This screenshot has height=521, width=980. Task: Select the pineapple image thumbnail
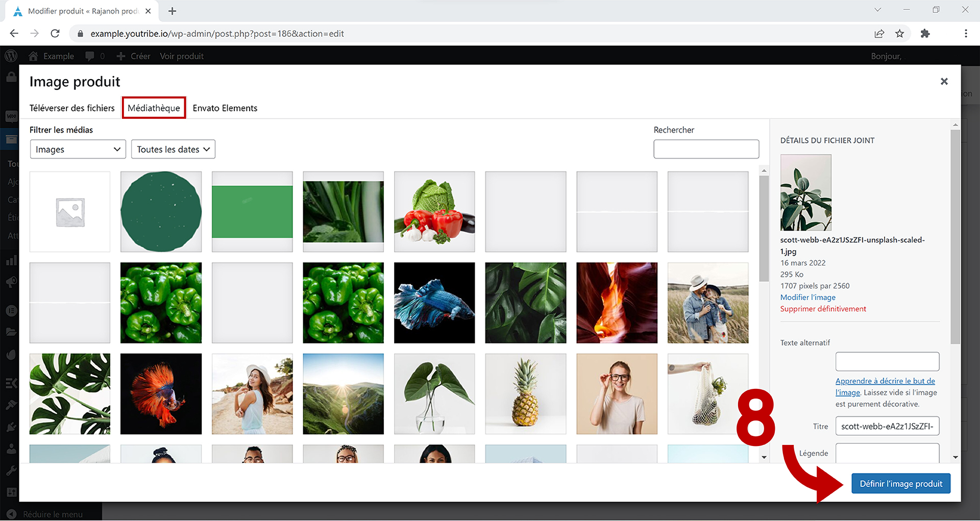coord(525,394)
